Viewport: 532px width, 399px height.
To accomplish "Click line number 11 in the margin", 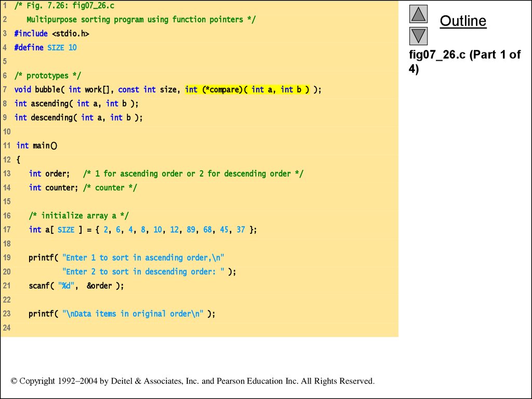I will (7, 145).
